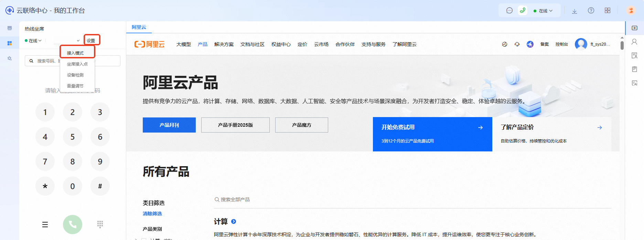Open the chat message icon in header
644x240 pixels.
(509, 11)
